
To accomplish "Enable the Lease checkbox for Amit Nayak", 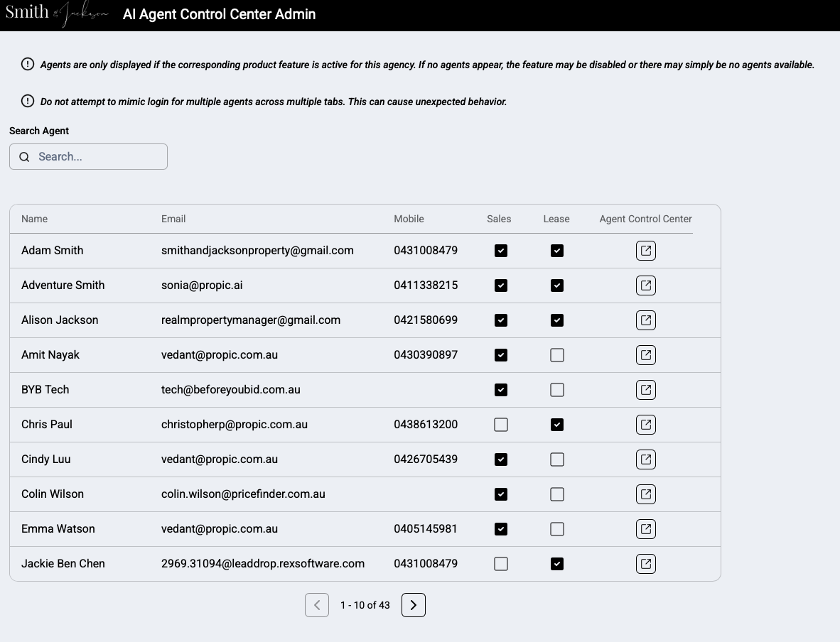I will (x=557, y=354).
